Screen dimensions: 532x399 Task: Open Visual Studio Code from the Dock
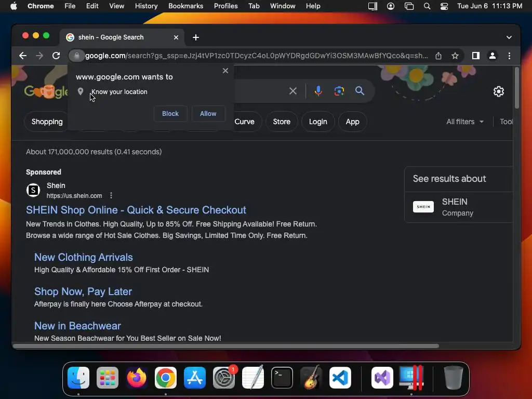(340, 378)
